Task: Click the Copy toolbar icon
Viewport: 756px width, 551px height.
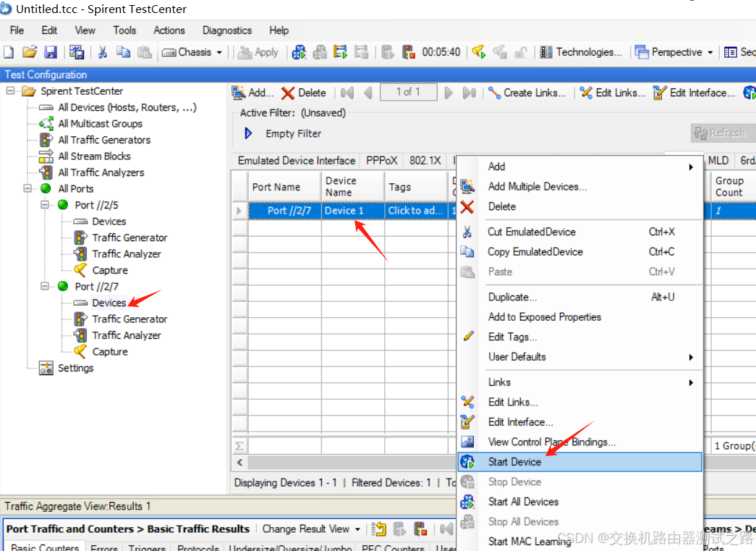Action: click(124, 51)
